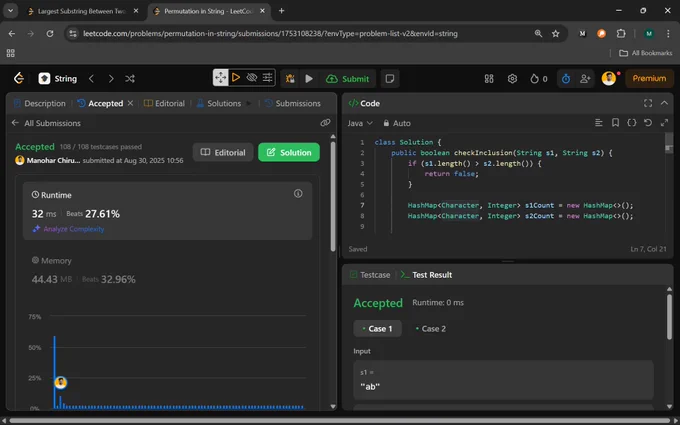Open the browser tab search dropdown

(x=10, y=11)
